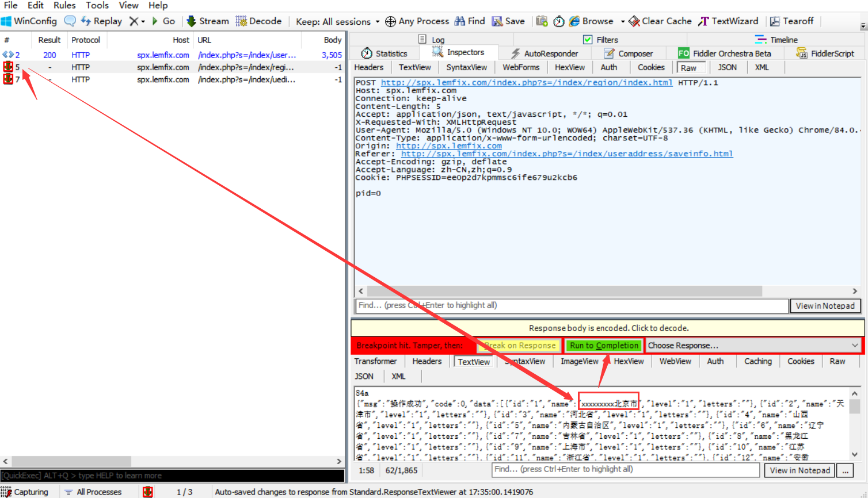Click the QuickExec command input box
The width and height of the screenshot is (868, 498).
click(173, 476)
